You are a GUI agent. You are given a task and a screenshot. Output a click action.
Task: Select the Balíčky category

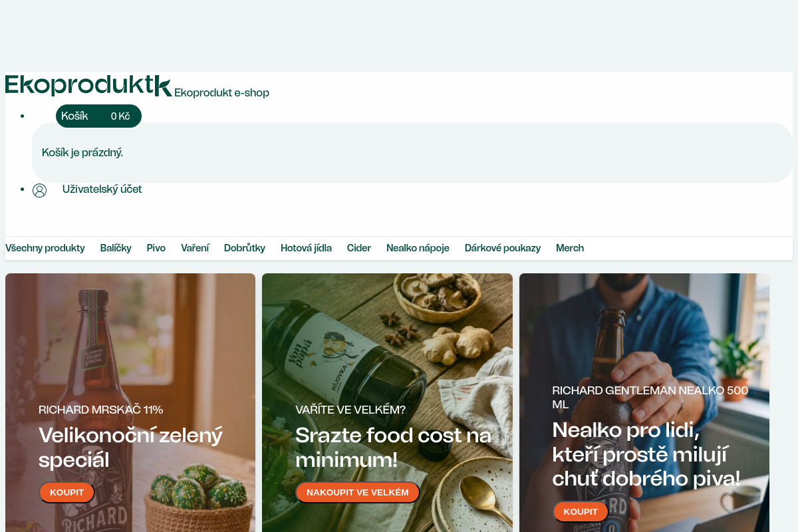116,248
